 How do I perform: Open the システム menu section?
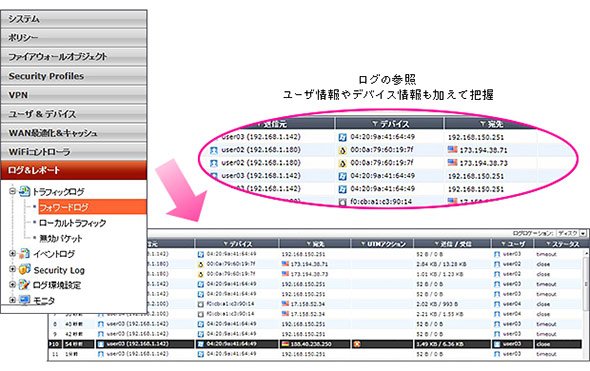click(74, 19)
